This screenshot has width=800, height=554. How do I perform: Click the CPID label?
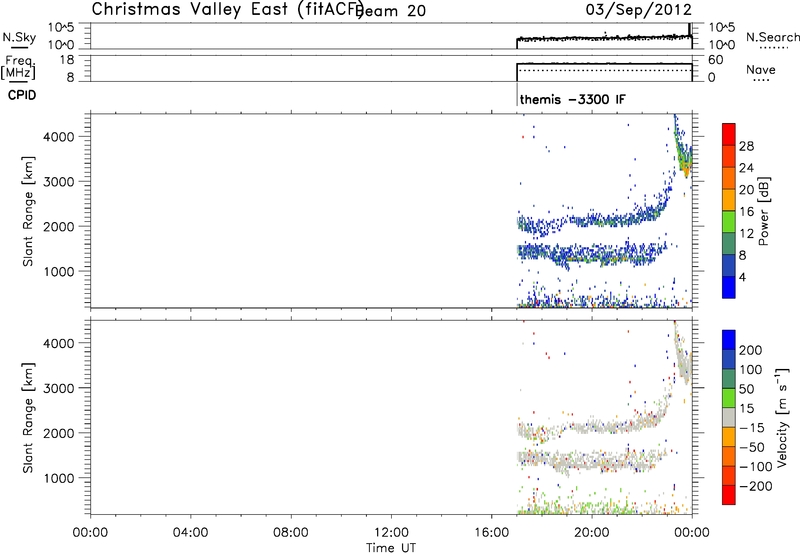[x=22, y=95]
